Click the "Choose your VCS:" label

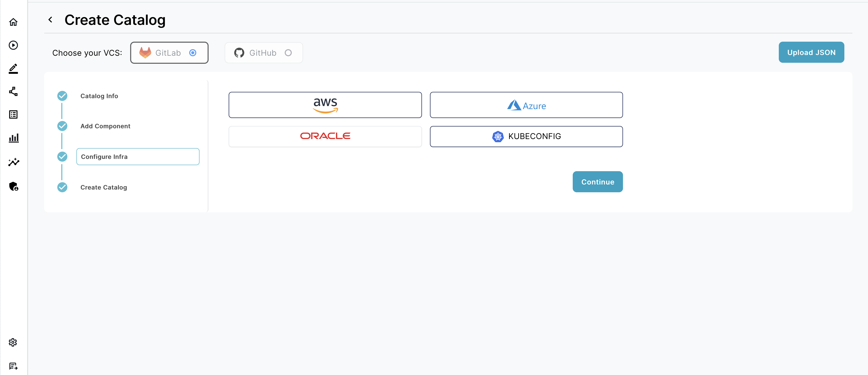coord(87,53)
